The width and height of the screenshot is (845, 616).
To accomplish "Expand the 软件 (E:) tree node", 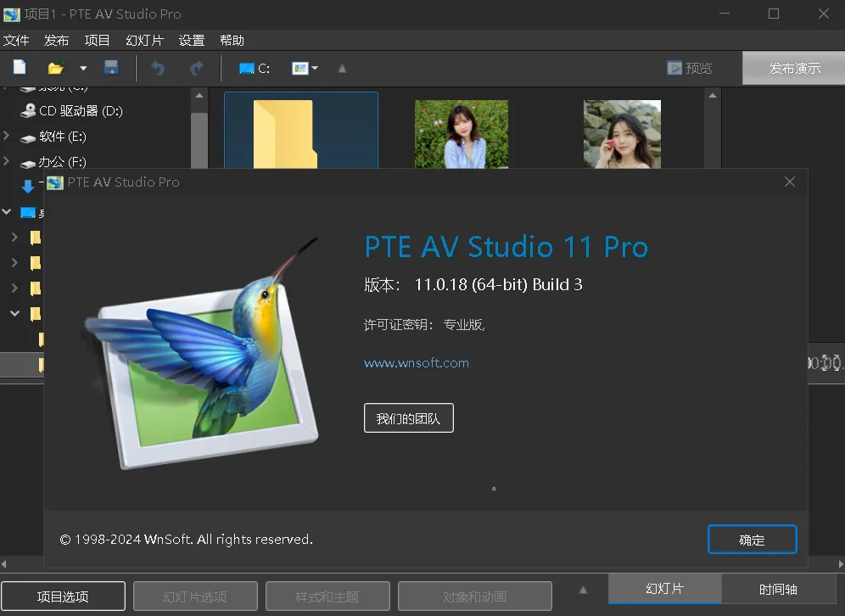I will click(x=7, y=136).
